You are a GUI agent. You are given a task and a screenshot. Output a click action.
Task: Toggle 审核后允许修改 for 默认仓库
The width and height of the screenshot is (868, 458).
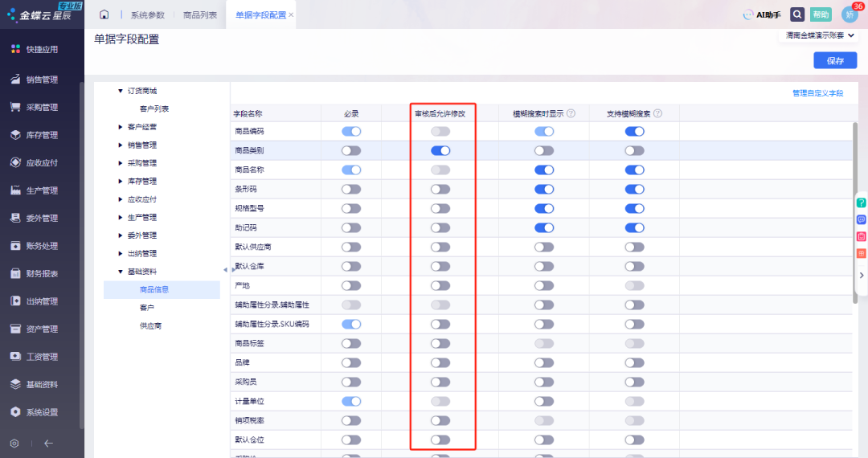coord(440,267)
